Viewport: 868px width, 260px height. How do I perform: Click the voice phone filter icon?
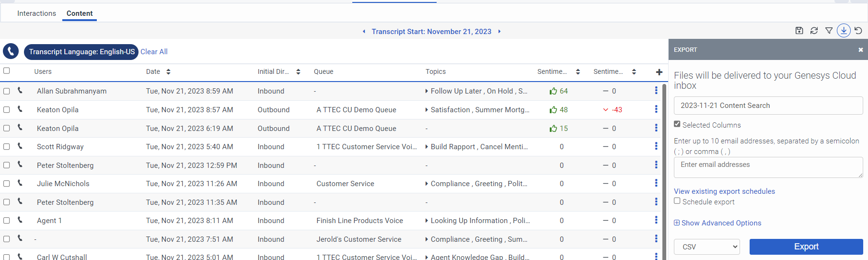coord(11,51)
